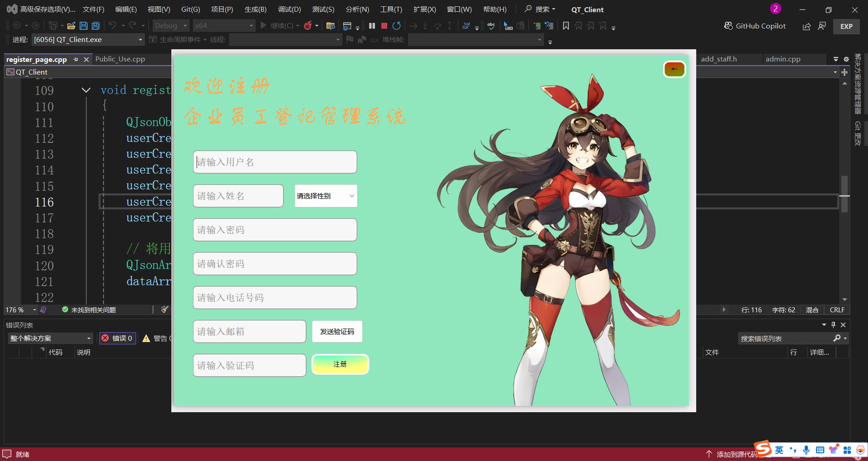
Task: Click the orange back arrow button
Action: coord(674,69)
